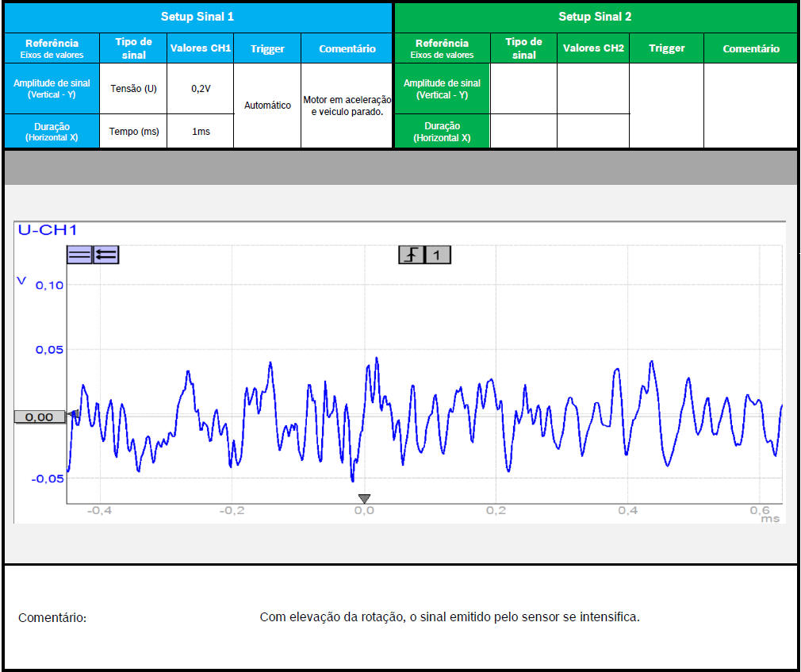This screenshot has width=801, height=672.
Task: Click the trigger channel '1' box
Action: [438, 255]
